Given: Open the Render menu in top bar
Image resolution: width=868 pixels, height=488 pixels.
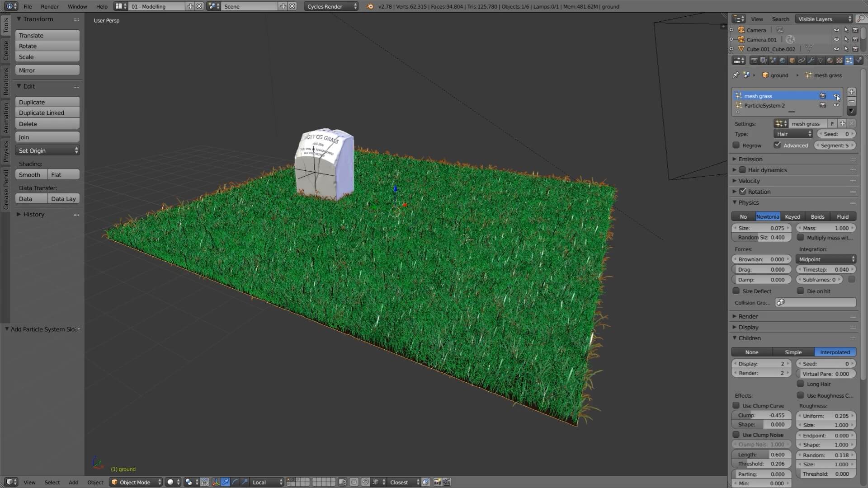Looking at the screenshot, I should [x=50, y=6].
